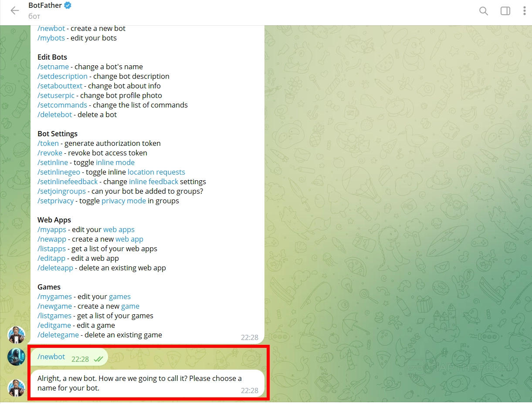Open search in this chat
The height and width of the screenshot is (404, 532).
[x=484, y=11]
